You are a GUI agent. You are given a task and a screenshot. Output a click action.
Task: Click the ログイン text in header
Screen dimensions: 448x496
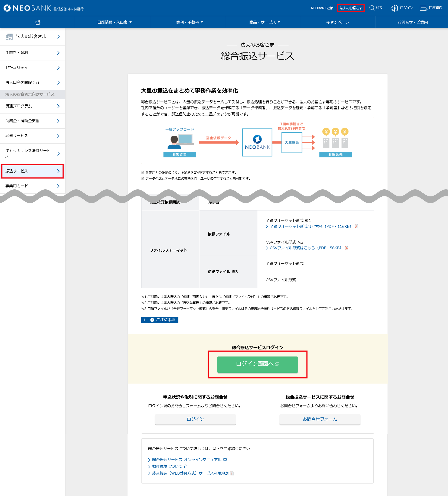click(x=406, y=8)
